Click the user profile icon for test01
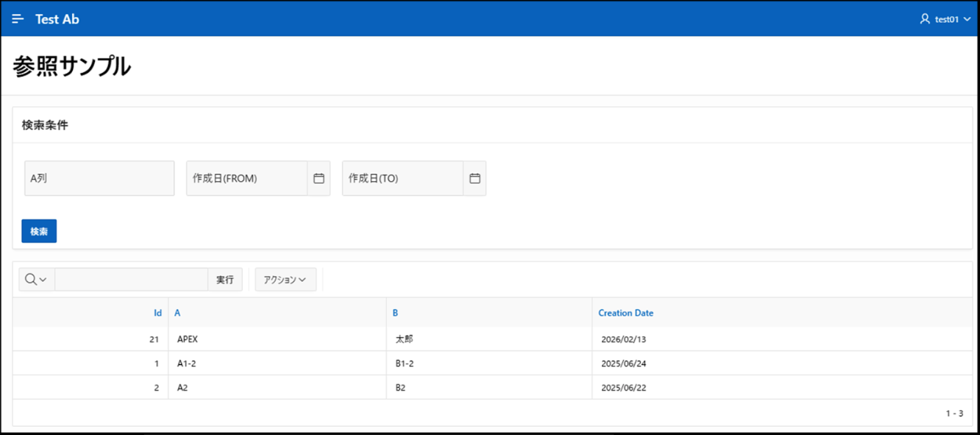Viewport: 980px width, 435px height. click(x=925, y=19)
